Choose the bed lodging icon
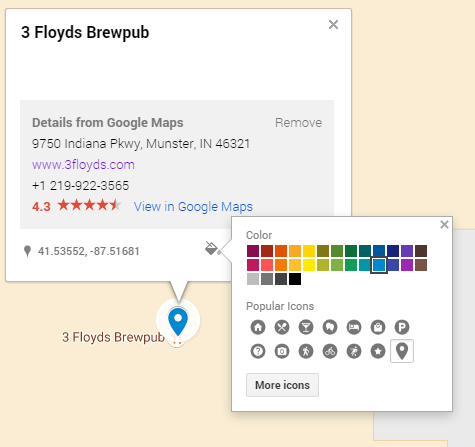 pyautogui.click(x=354, y=327)
